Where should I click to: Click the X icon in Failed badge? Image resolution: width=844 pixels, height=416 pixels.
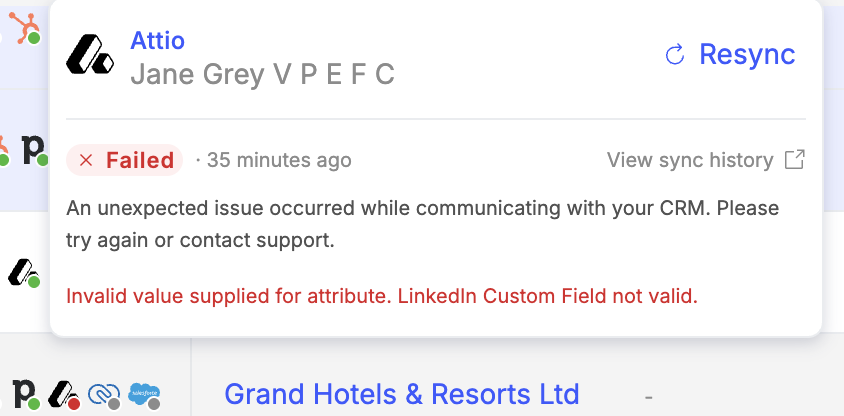click(x=86, y=161)
